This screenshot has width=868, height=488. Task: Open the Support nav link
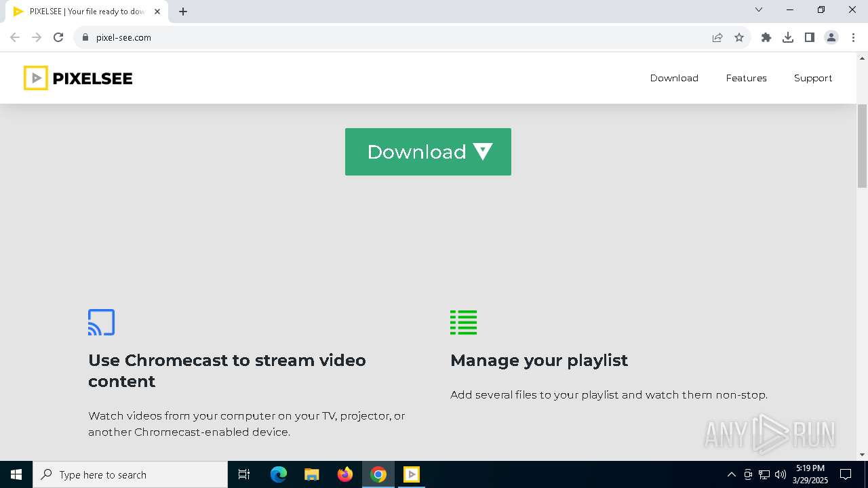tap(813, 78)
